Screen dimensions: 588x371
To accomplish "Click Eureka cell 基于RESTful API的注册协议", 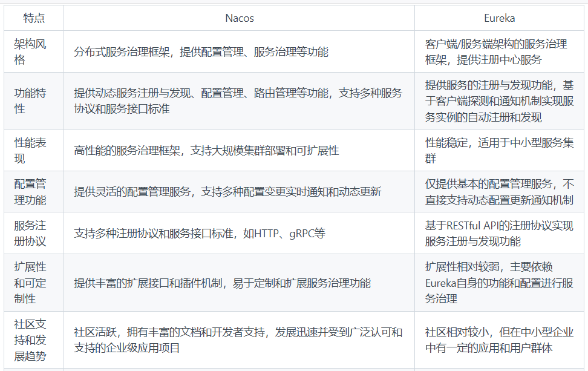I will tap(499, 234).
